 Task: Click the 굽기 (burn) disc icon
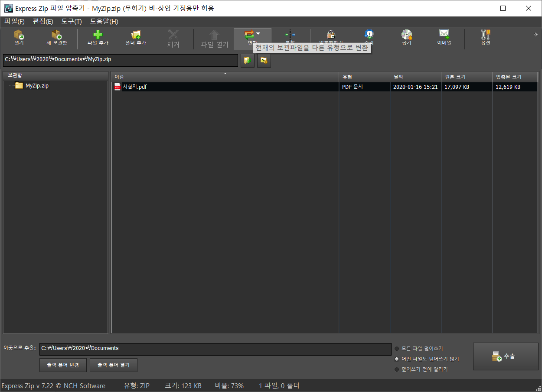406,34
